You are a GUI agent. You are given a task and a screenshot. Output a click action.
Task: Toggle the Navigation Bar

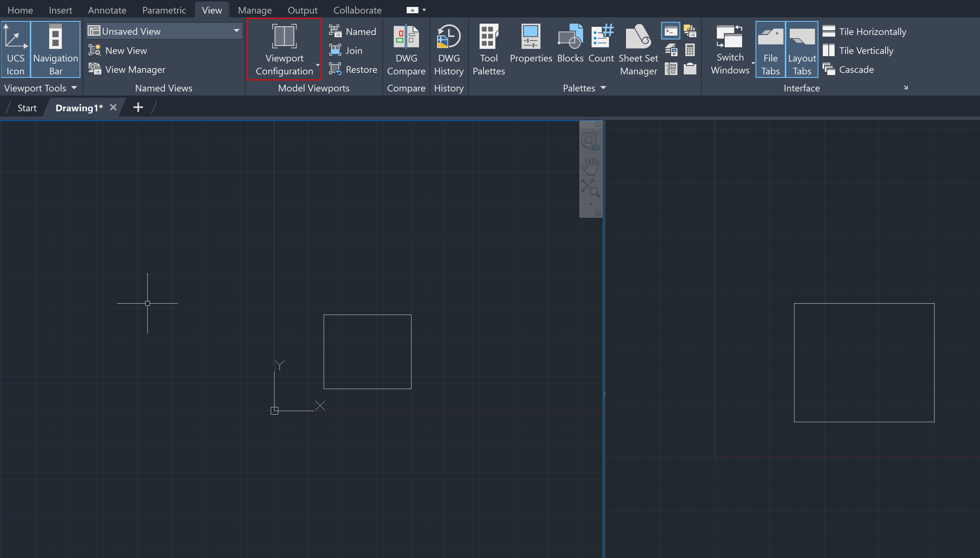point(55,49)
